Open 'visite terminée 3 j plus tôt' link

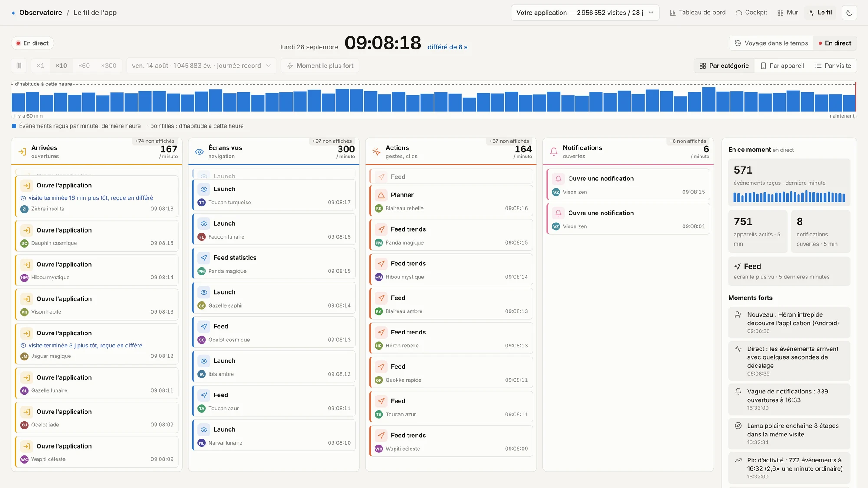85,346
